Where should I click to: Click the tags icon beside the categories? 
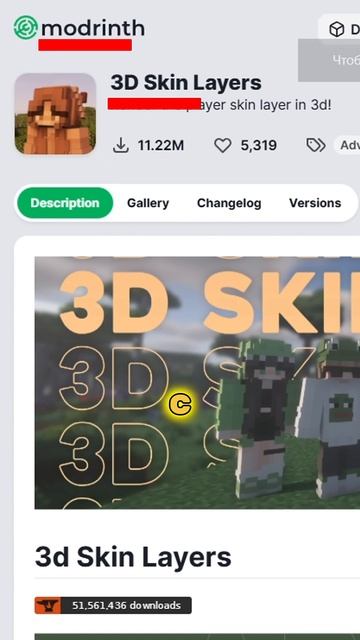tap(316, 145)
